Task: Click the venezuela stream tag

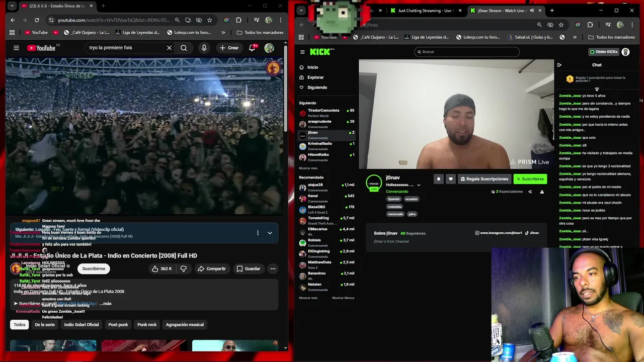Action: 395,214
